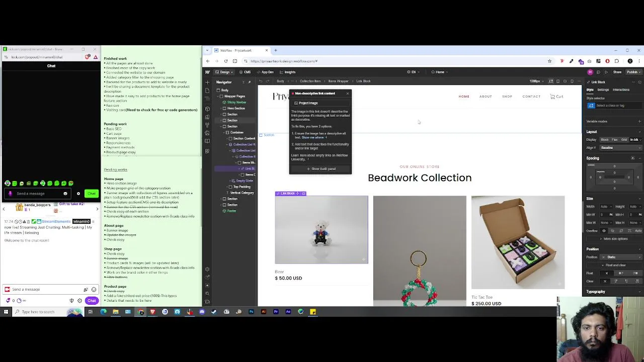Open the CMS collections book icon
Screen dimensions: 644x362
click(x=207, y=141)
